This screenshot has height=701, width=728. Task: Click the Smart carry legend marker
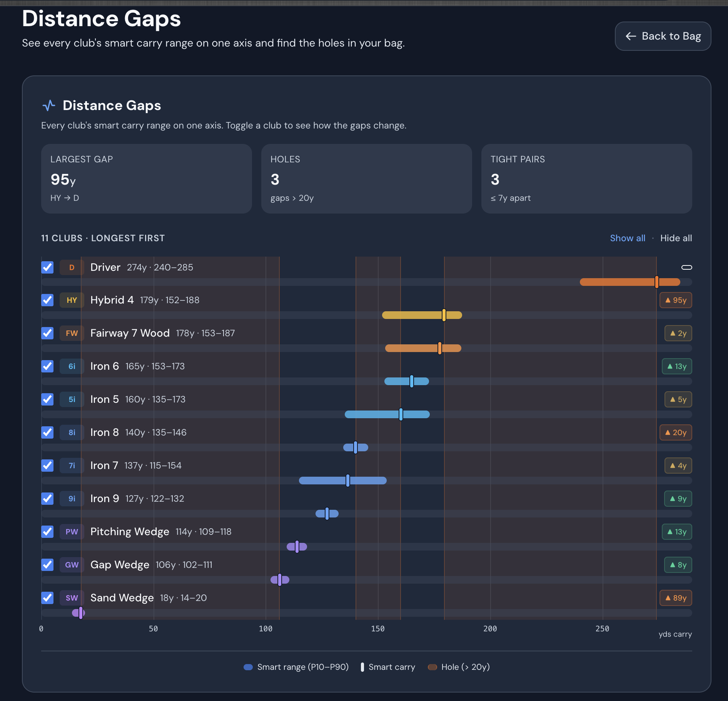click(362, 667)
